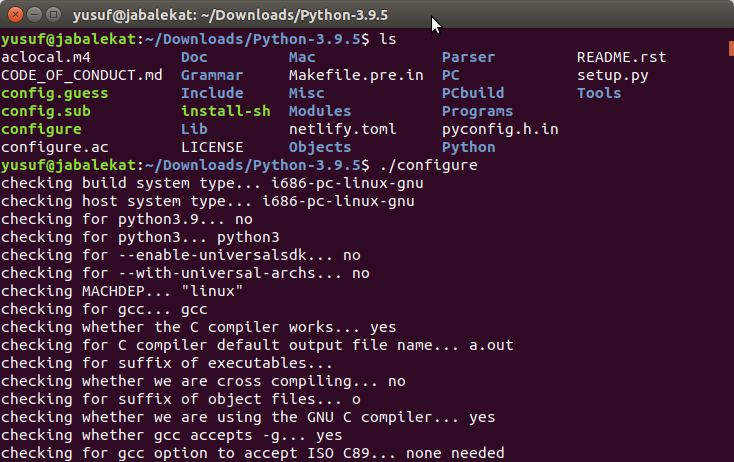This screenshot has width=734, height=462.
Task: Click the ls command on first prompt
Action: click(x=388, y=39)
